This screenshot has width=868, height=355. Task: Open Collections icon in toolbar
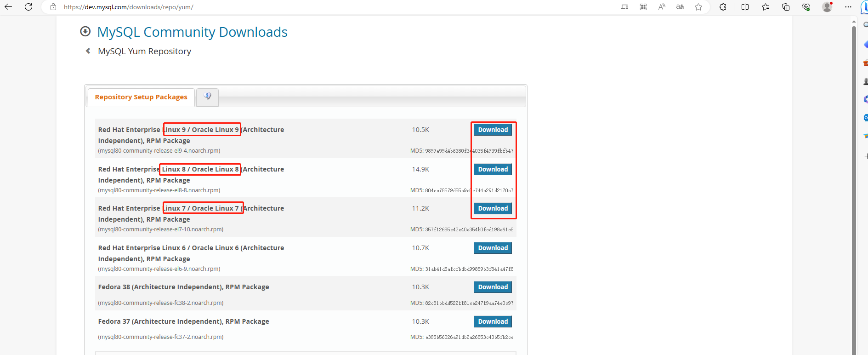[786, 7]
